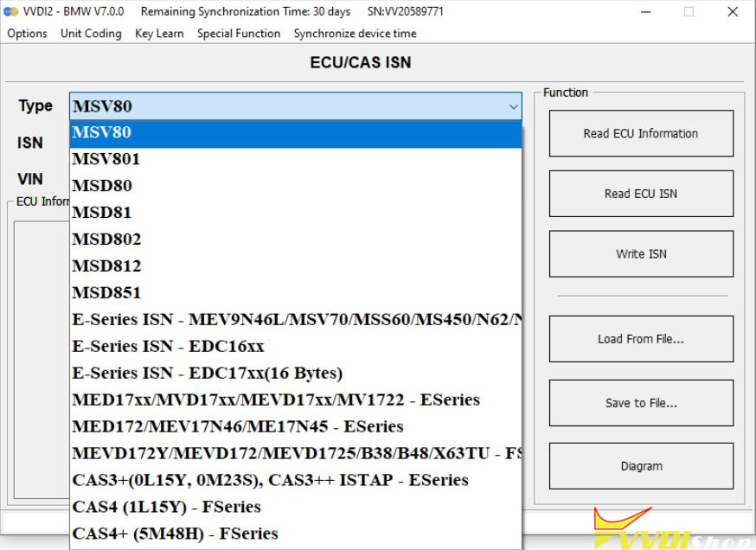Choose MSD81 from the type list
The width and height of the screenshot is (756, 550).
tap(296, 213)
